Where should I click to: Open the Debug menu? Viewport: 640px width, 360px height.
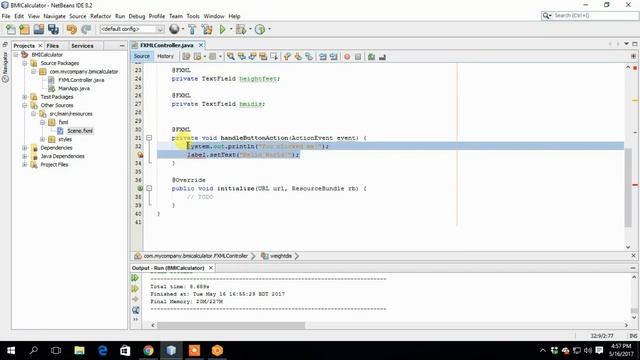coord(137,16)
